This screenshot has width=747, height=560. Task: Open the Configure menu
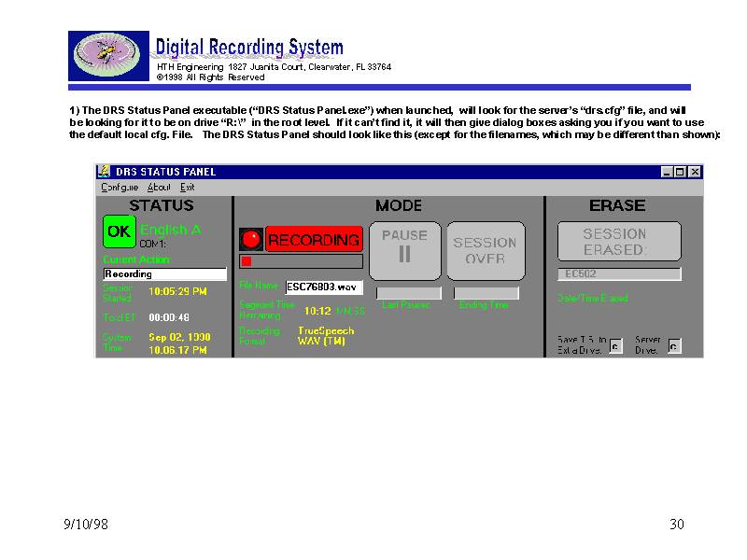(120, 188)
